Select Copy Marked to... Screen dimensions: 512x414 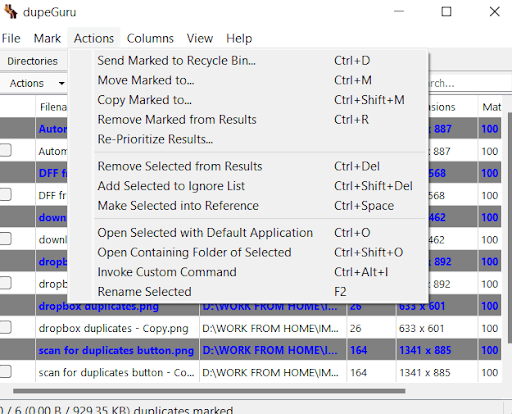[x=248, y=100]
